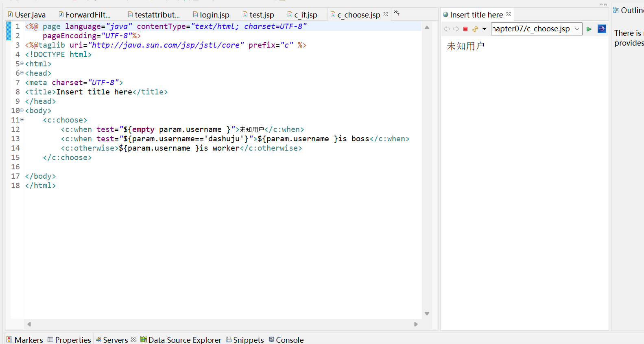The width and height of the screenshot is (644, 344).
Task: Click the 'is boss' text on line 13
Action: 354,139
